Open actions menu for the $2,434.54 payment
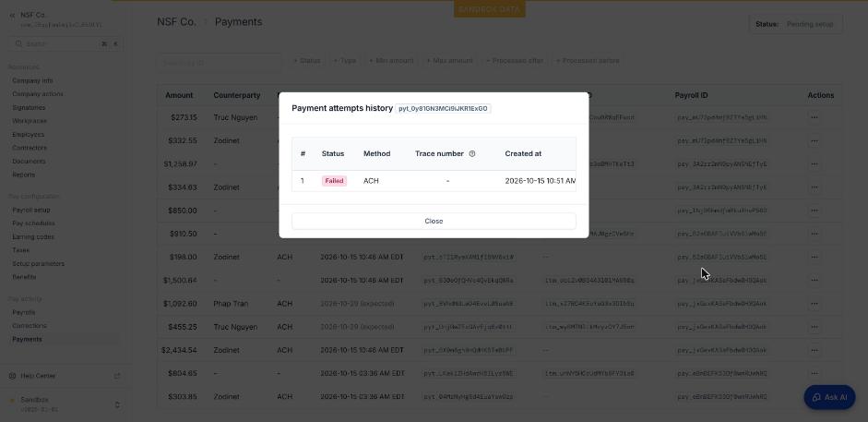 (x=814, y=350)
